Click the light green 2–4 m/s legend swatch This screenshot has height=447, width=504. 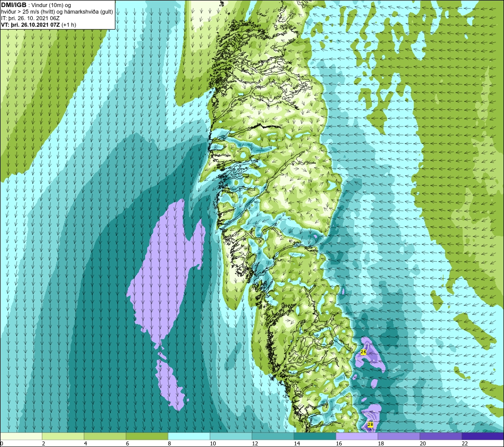[63, 436]
